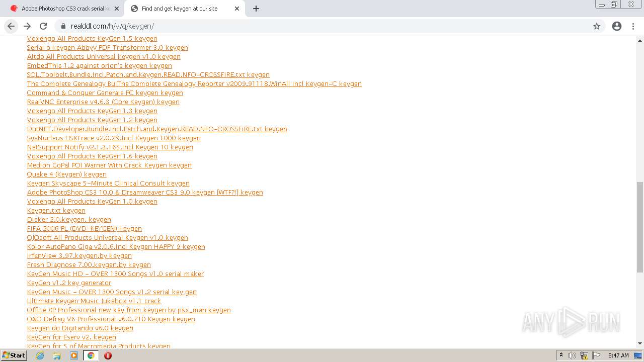This screenshot has width=644, height=362.
Task: Open 'Quake 4 (Keygen) keygen' link
Action: pos(67,174)
